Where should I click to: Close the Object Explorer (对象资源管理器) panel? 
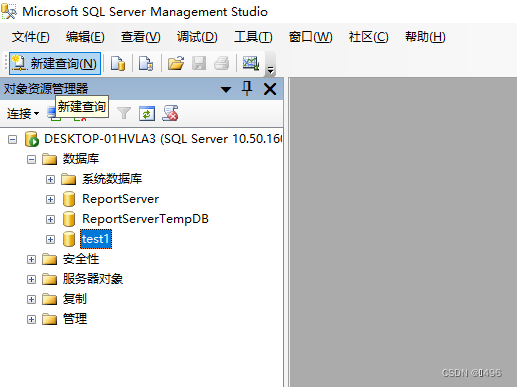tap(270, 89)
